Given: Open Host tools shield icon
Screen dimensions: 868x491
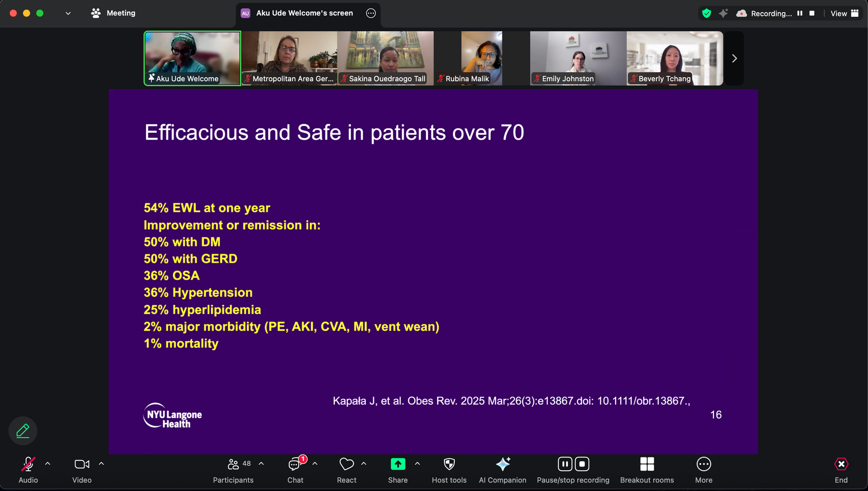Looking at the screenshot, I should click(449, 464).
